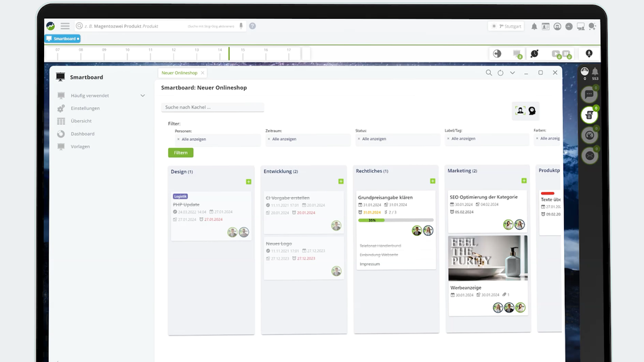The width and height of the screenshot is (644, 362).
Task: Open the mail envelope icon in right dock
Action: pyautogui.click(x=590, y=156)
